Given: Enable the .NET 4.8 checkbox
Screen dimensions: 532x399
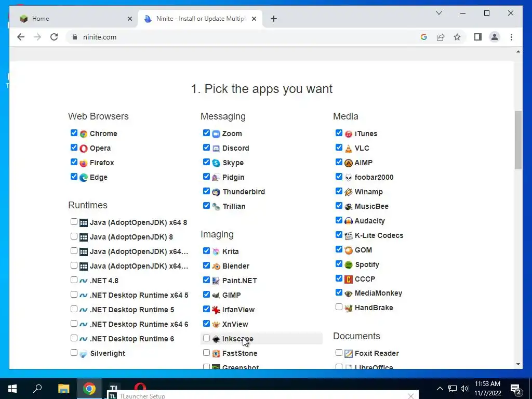Looking at the screenshot, I should [x=74, y=280].
